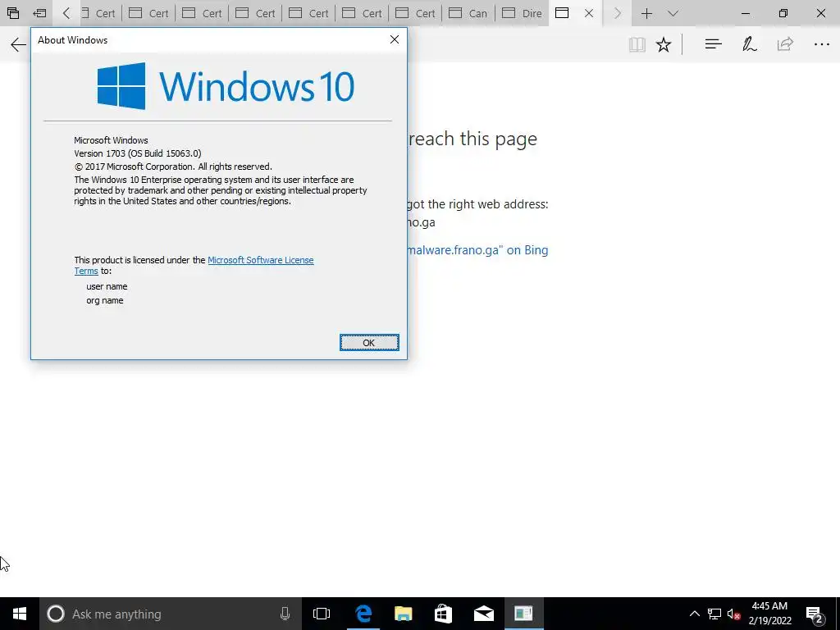Viewport: 840px width, 630px height.
Task: Click the Cortana microphone icon
Action: point(285,614)
